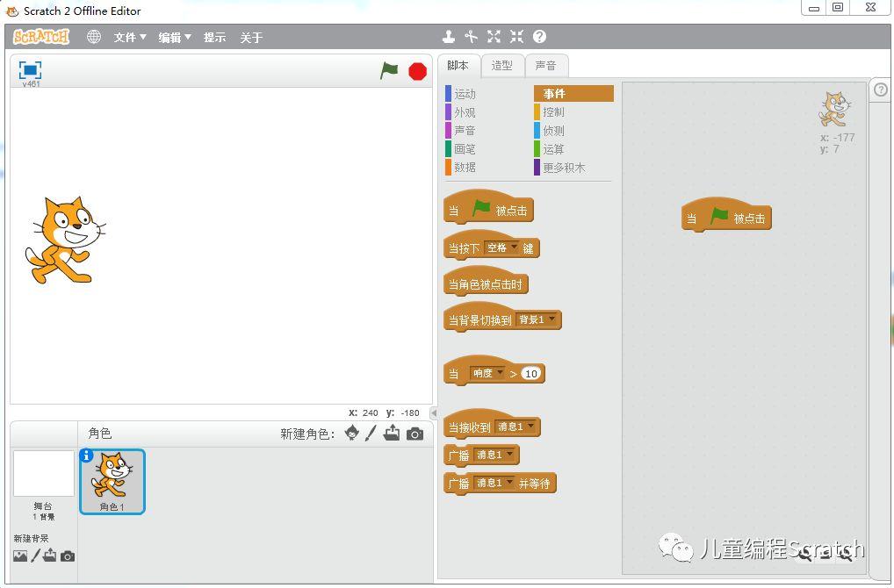Open sprite info via blue i badge
Viewport: 894px width, 588px height.
pyautogui.click(x=87, y=455)
